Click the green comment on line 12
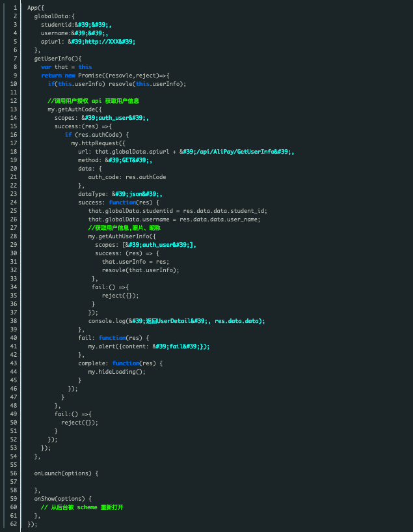 point(94,101)
